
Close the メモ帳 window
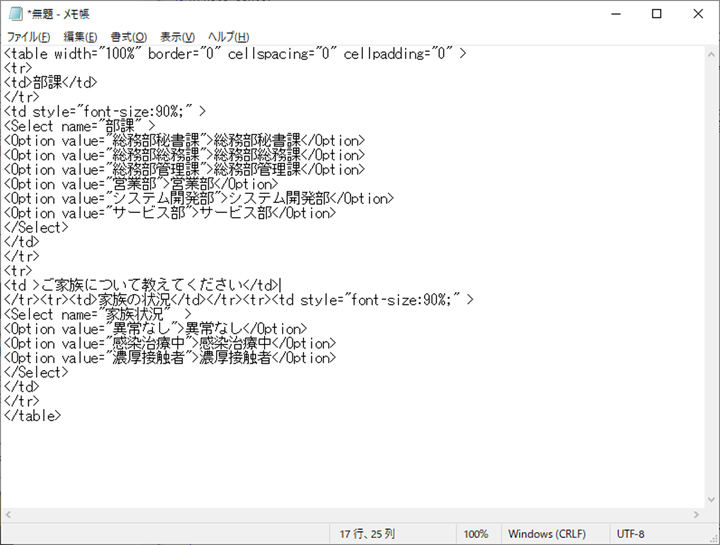(698, 14)
